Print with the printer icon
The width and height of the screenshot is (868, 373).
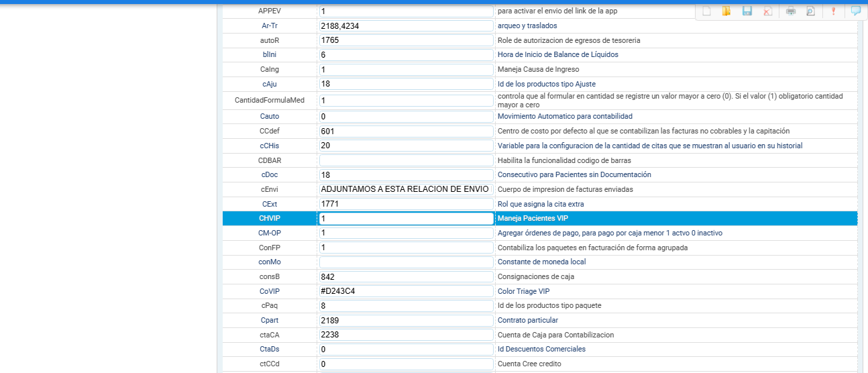tap(791, 11)
